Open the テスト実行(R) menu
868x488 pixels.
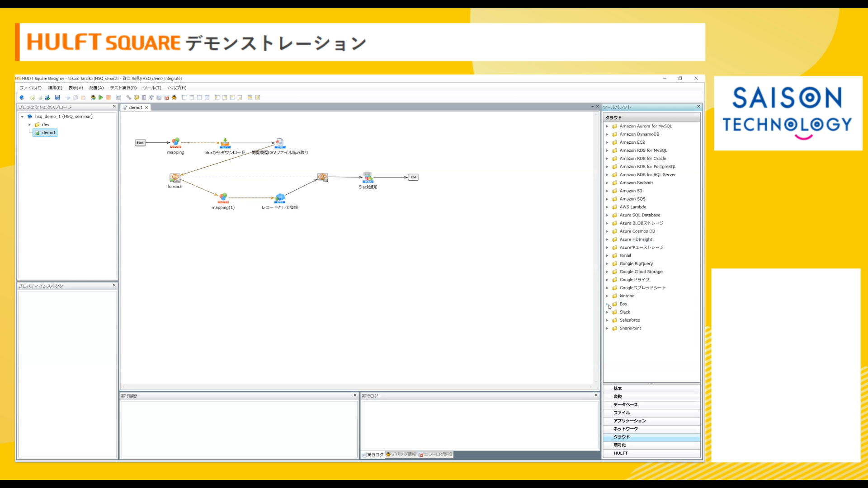(123, 88)
